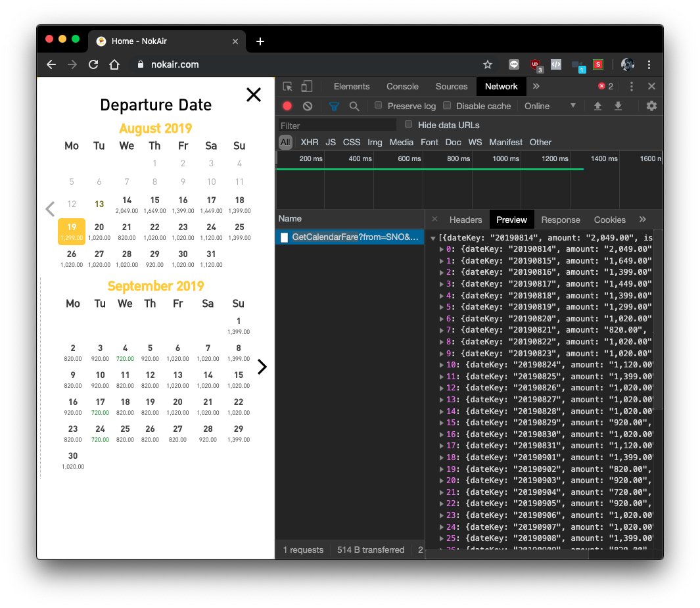Stop recording the network log
Image resolution: width=700 pixels, height=608 pixels.
pos(287,106)
